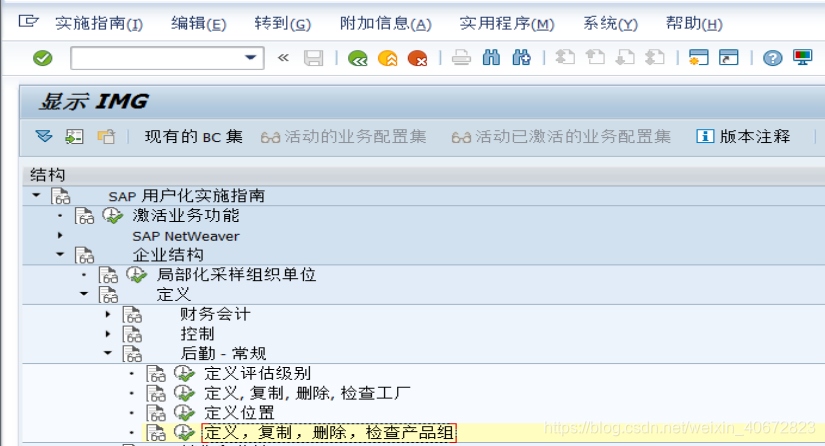Click the green Enter checkmark icon

click(43, 58)
